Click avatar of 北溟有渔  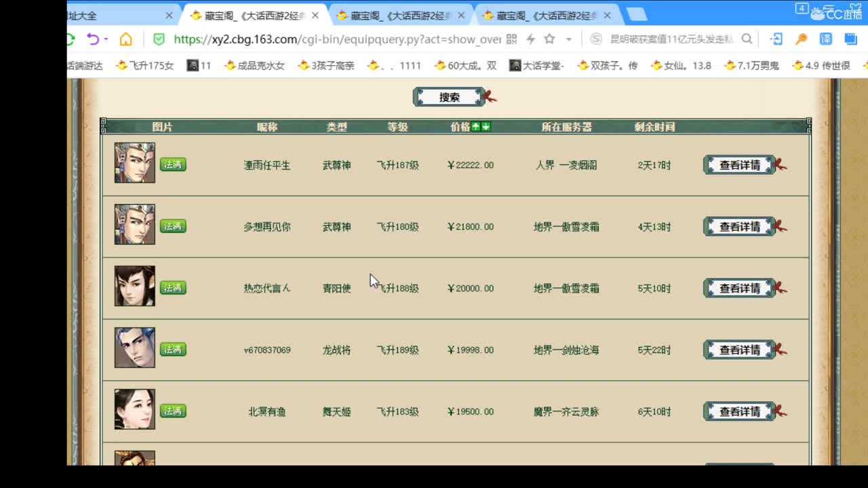[134, 409]
